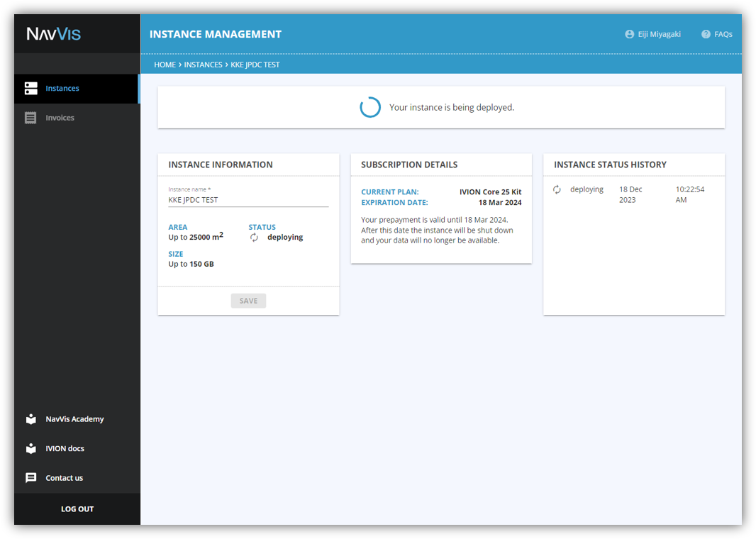The width and height of the screenshot is (756, 539).
Task: Click the deploying status refresh icon
Action: 254,238
